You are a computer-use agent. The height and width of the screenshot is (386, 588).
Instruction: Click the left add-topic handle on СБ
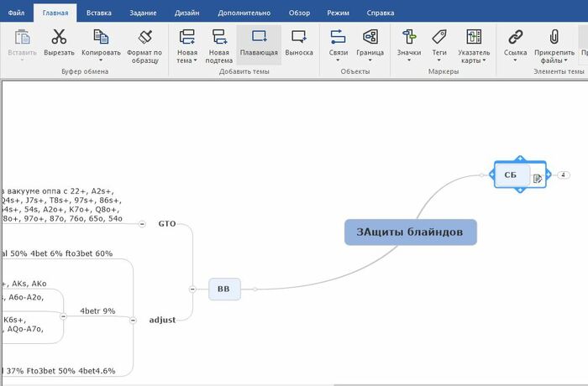[491, 175]
